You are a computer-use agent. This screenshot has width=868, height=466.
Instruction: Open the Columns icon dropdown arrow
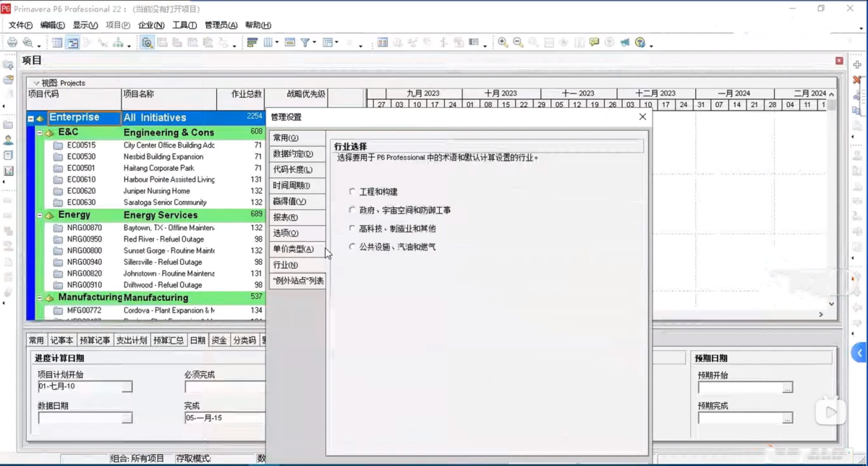tap(277, 43)
